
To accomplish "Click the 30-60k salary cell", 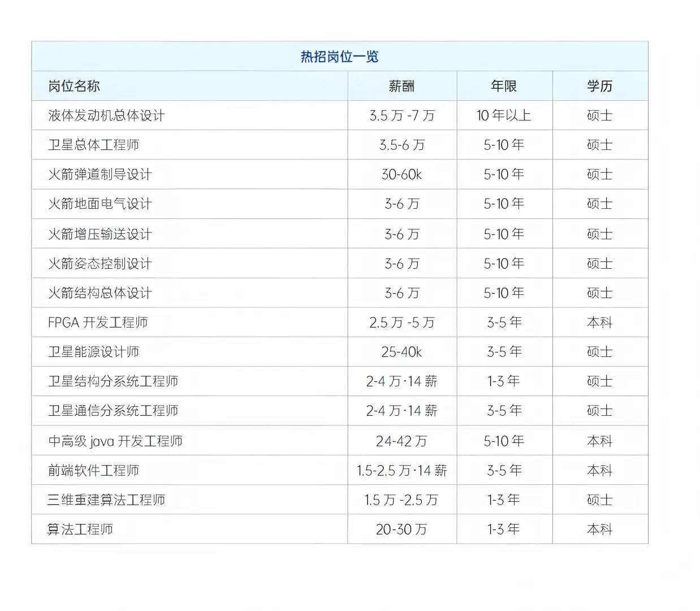I will (x=401, y=175).
